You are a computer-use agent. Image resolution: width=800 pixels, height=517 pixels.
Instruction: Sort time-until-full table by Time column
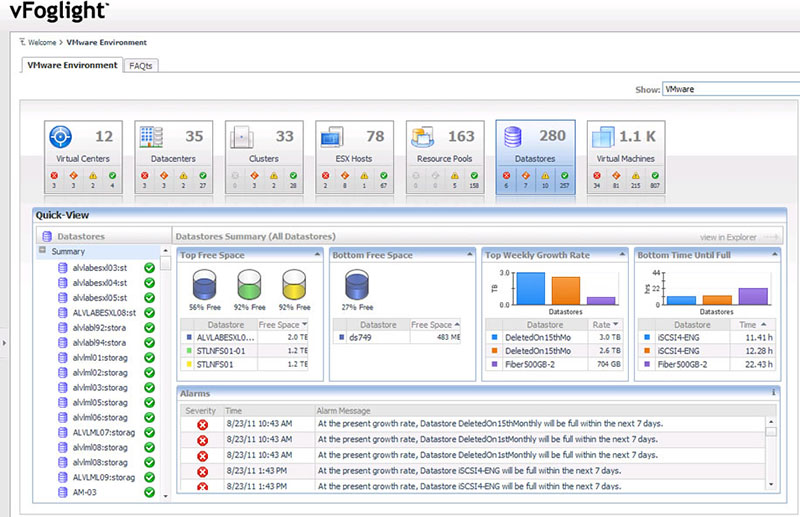752,325
